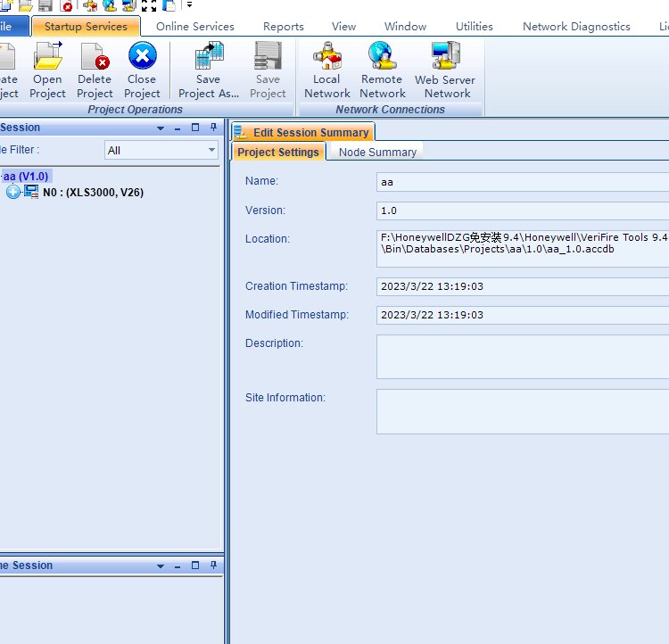Minimize the Session panel

pyautogui.click(x=178, y=128)
